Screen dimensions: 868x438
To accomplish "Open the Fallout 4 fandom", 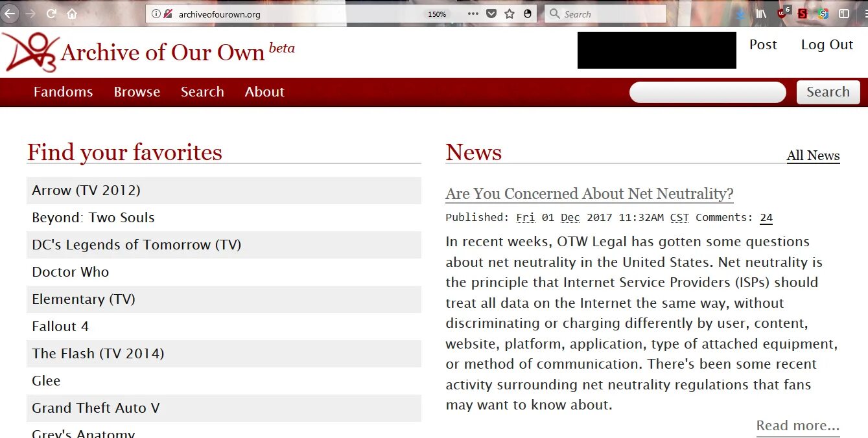I will 60,327.
